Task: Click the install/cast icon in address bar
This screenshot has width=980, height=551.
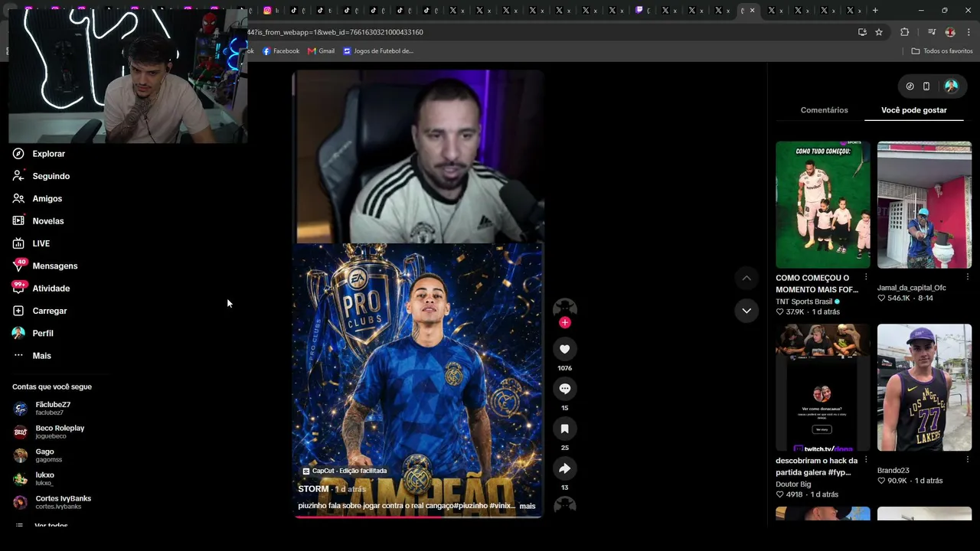Action: pos(862,32)
